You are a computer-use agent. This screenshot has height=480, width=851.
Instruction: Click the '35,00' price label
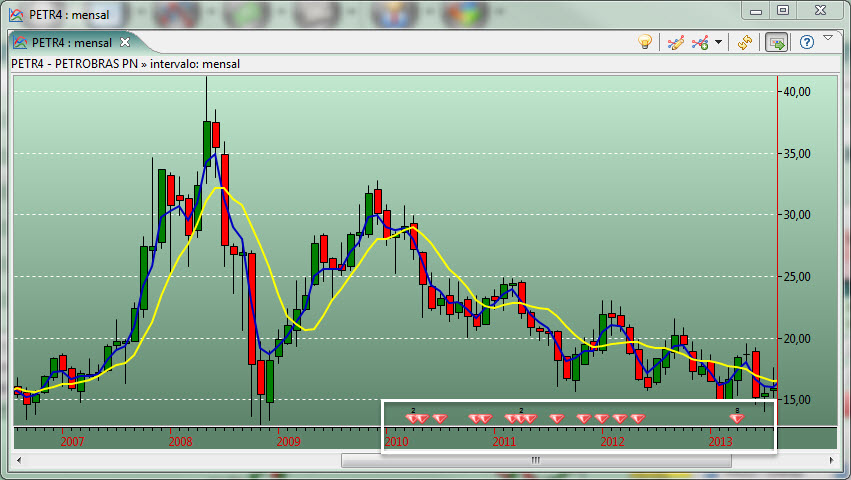pos(797,154)
